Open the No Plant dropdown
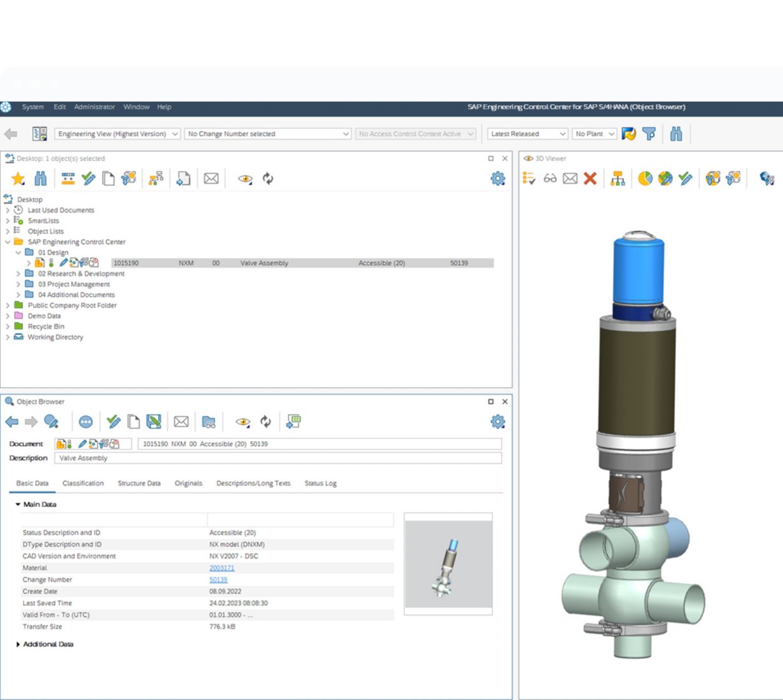The width and height of the screenshot is (783, 700). click(x=594, y=134)
